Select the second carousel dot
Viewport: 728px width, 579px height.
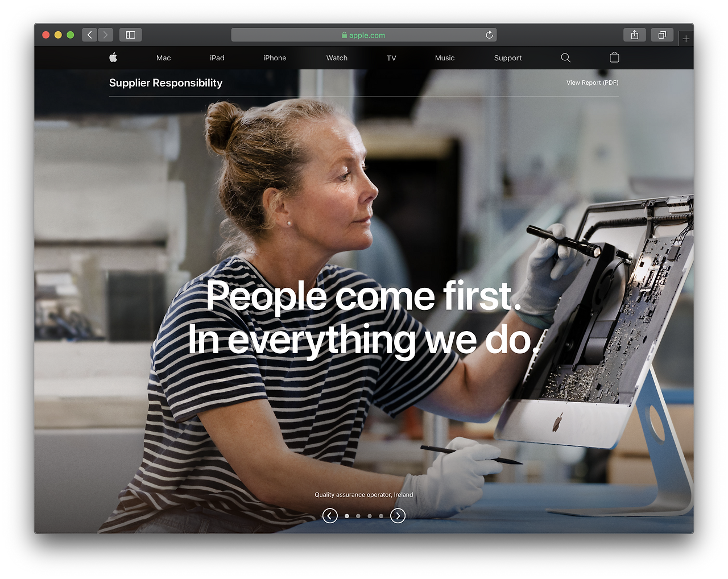(358, 516)
